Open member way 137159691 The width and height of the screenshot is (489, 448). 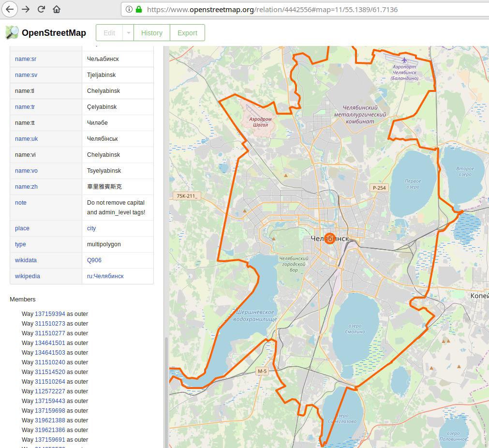point(50,440)
